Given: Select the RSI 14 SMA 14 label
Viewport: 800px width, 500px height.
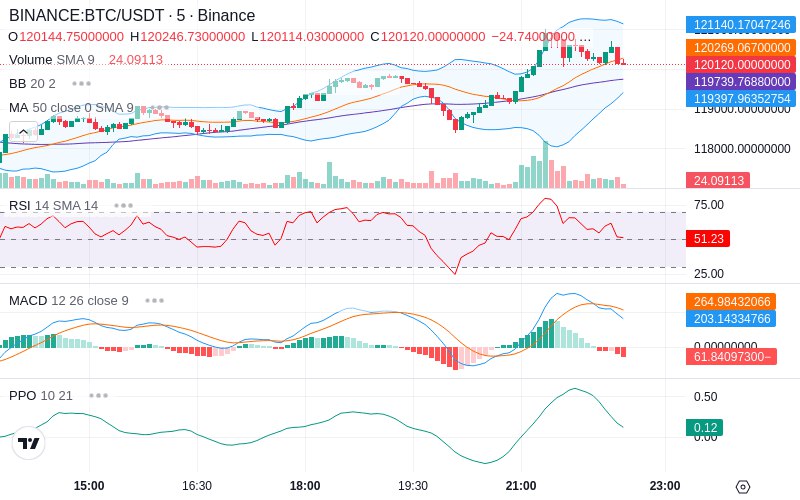Looking at the screenshot, I should click(x=54, y=206).
